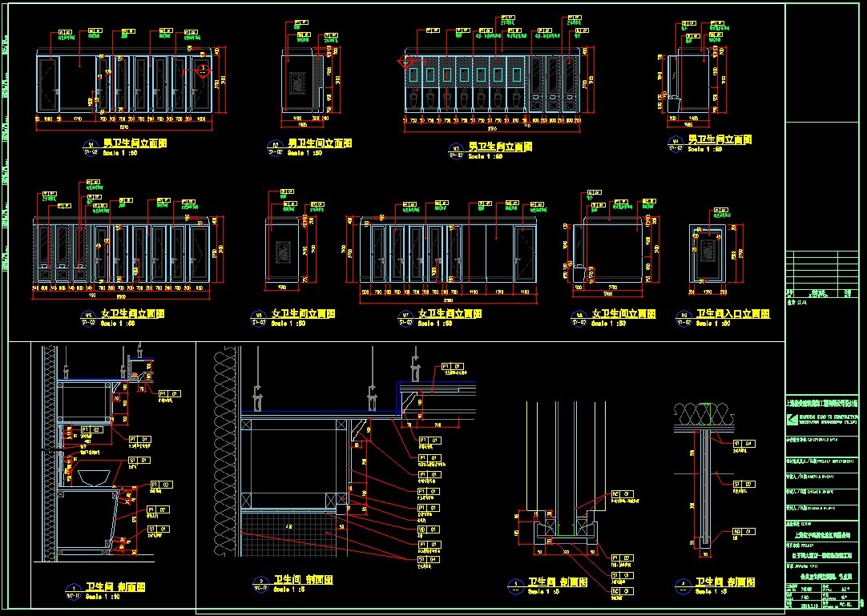Select title 男卫生间立面图 beside tag M2

point(321,143)
